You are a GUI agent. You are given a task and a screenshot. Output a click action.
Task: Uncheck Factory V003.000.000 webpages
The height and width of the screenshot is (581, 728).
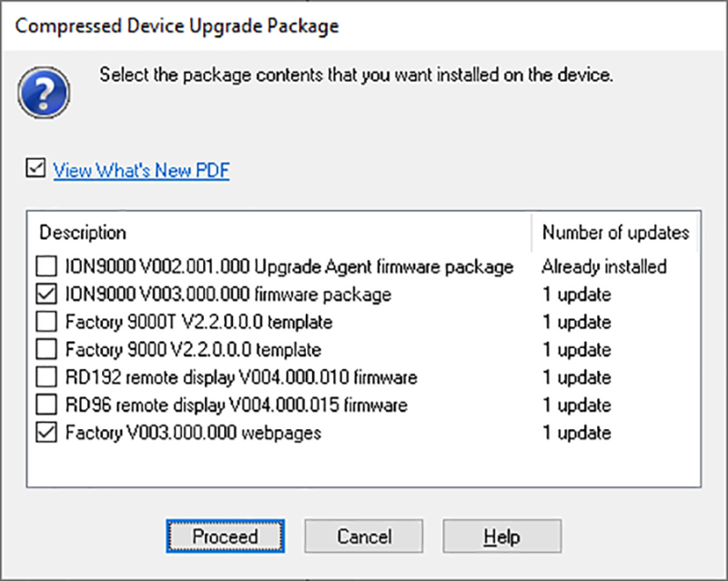pyautogui.click(x=46, y=433)
